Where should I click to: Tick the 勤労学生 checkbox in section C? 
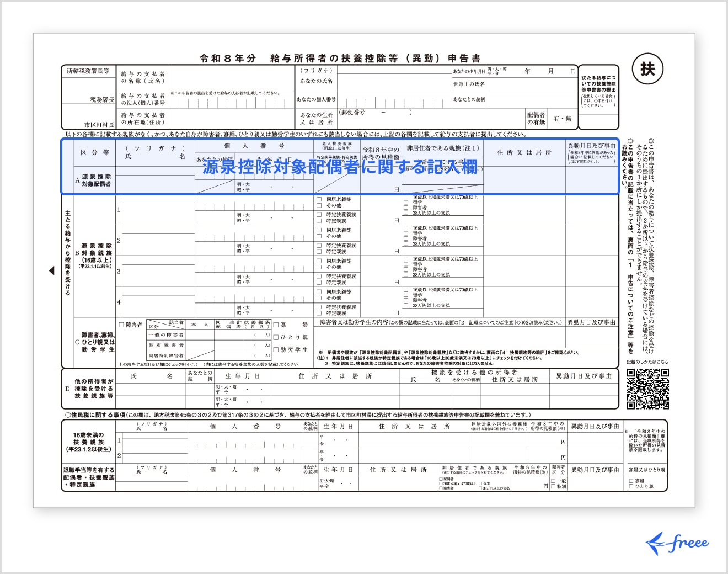point(276,350)
